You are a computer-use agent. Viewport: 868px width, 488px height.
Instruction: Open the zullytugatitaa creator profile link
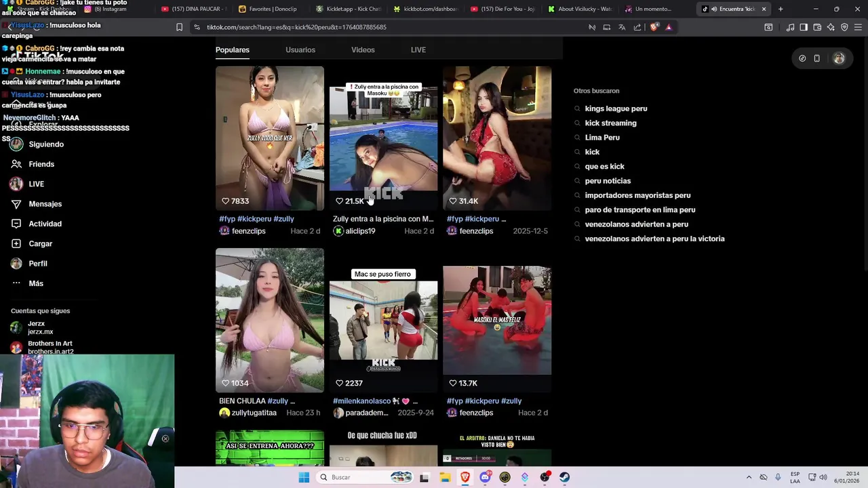tap(254, 413)
